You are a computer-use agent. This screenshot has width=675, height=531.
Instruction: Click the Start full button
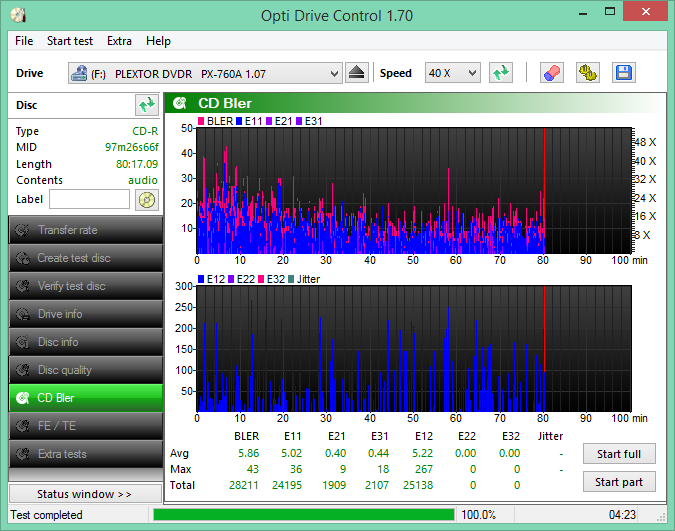point(619,454)
